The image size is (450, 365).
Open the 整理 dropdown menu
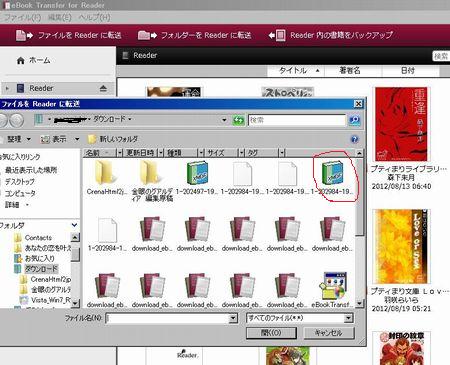tap(18, 139)
